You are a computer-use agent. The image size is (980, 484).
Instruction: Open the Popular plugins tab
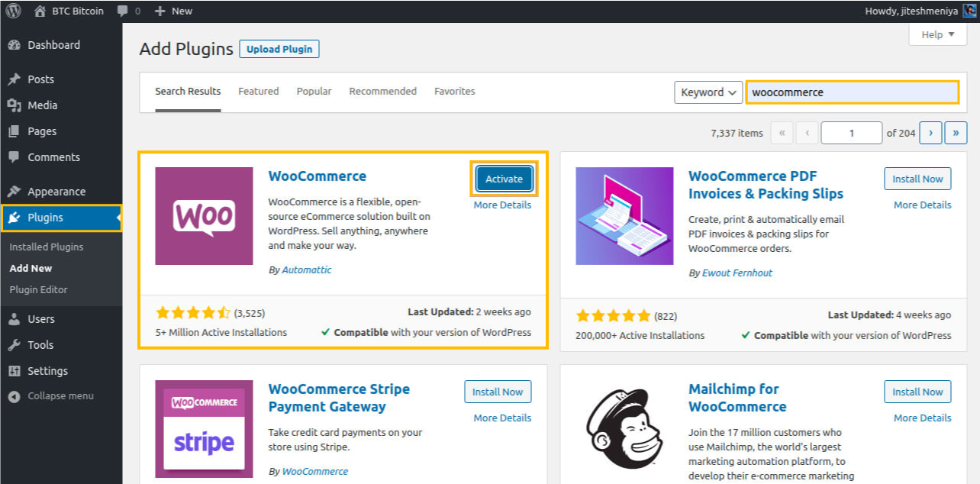[314, 92]
